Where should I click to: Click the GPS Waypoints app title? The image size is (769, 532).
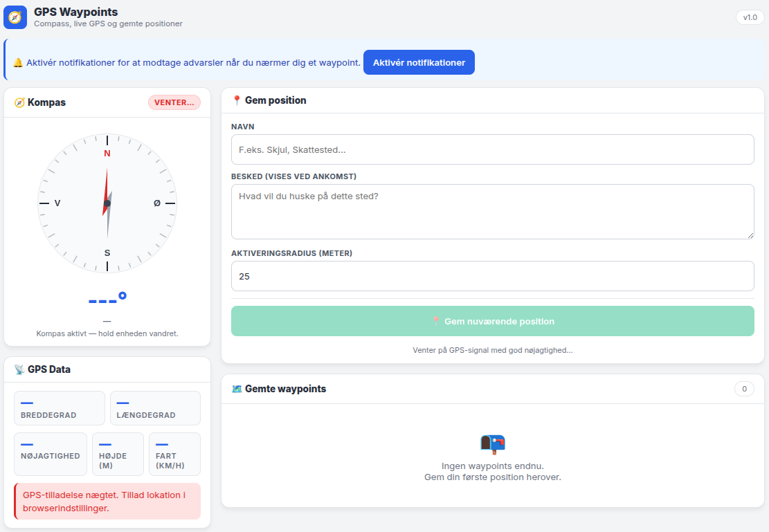click(76, 12)
